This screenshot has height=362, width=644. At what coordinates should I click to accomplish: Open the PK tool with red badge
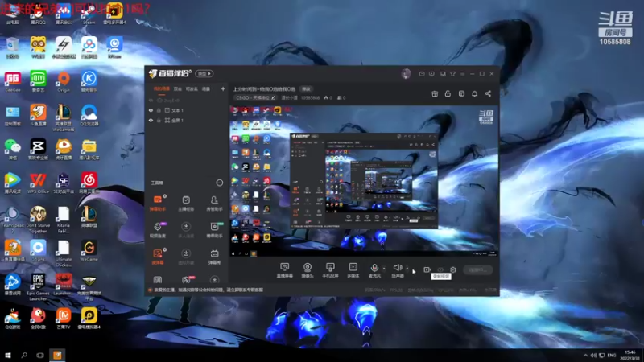point(187,280)
